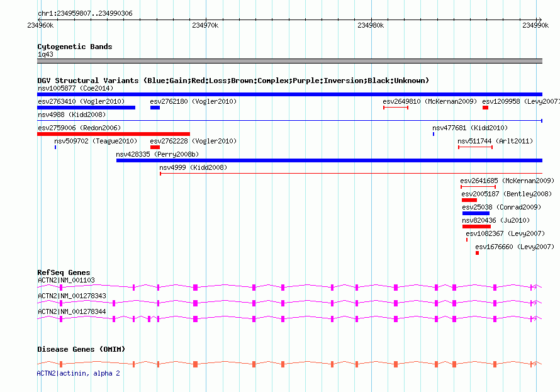The image size is (560, 392).
Task: Select esv2005187 (Bentley2008) label
Action: [507, 194]
